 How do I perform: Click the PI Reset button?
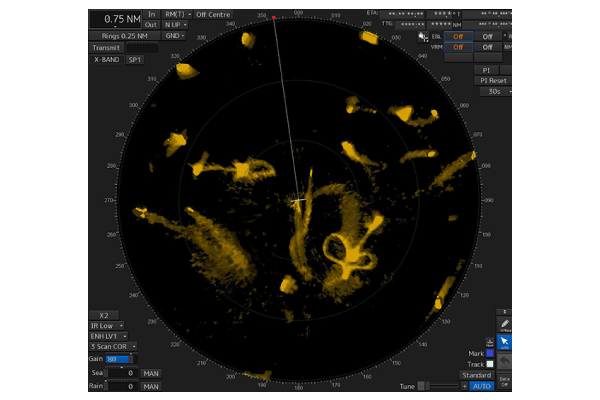point(492,80)
